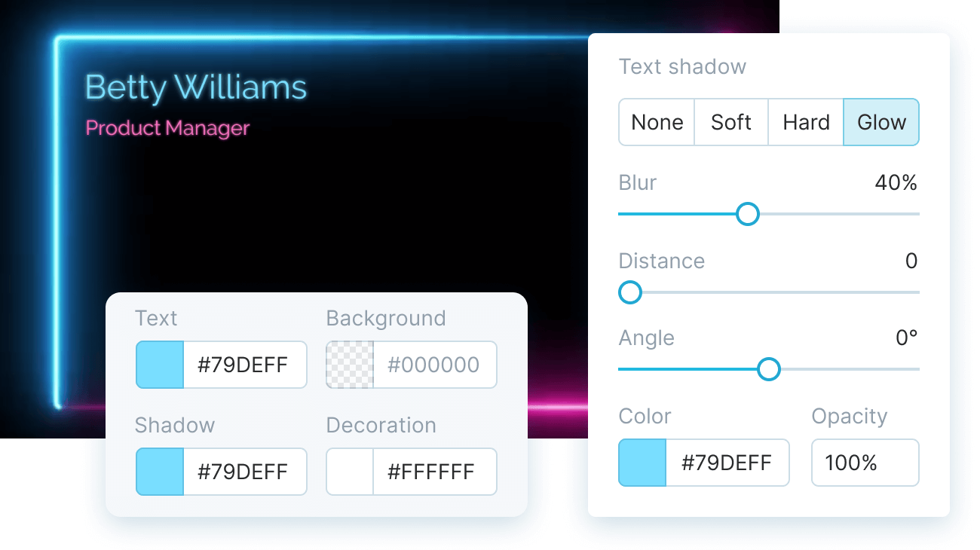Click the Background hex code field
The width and height of the screenshot is (980, 550).
click(434, 365)
